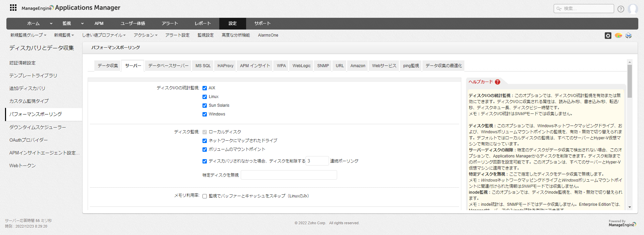Open the user profile avatar

[x=633, y=9]
